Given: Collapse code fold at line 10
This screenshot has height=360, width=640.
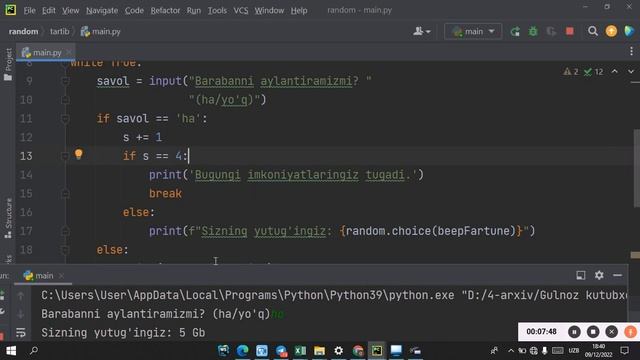Looking at the screenshot, I should coord(65,100).
